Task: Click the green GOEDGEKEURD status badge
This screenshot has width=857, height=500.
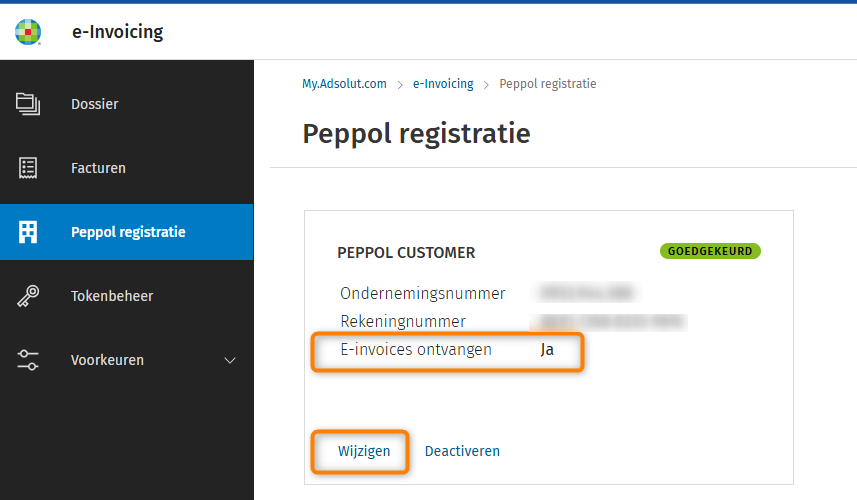Action: [710, 251]
